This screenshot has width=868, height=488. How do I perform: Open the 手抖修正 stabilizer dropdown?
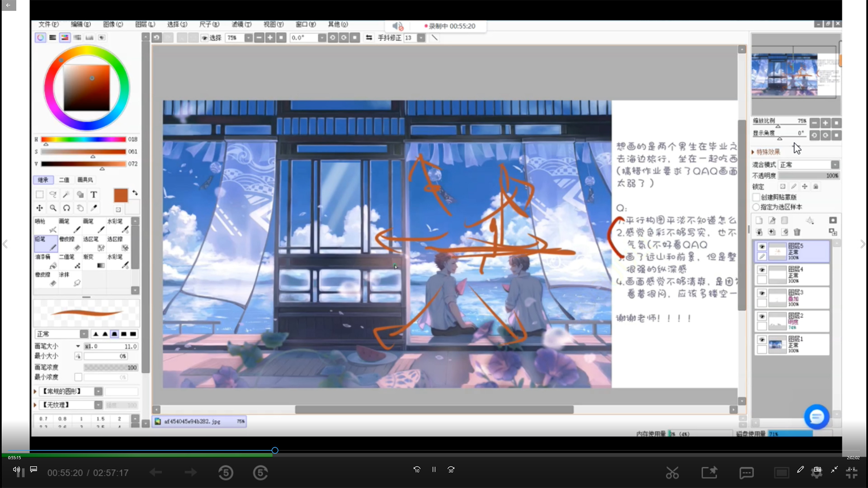[421, 38]
